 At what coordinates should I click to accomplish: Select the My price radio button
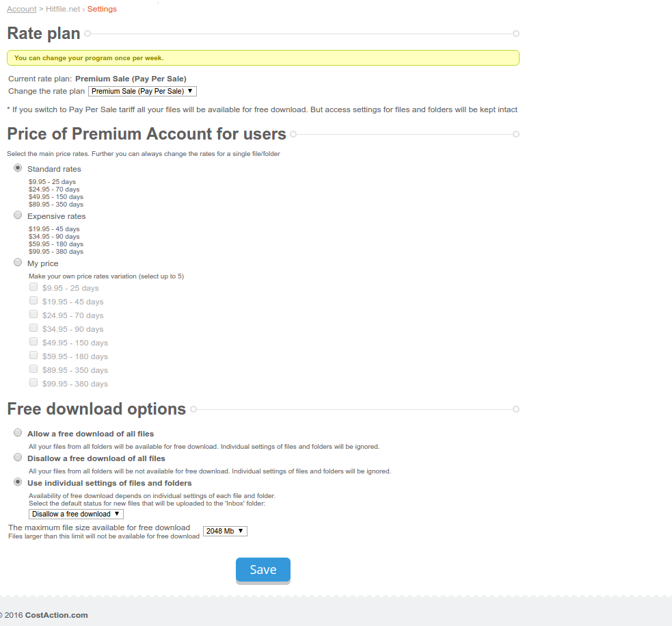(x=18, y=263)
